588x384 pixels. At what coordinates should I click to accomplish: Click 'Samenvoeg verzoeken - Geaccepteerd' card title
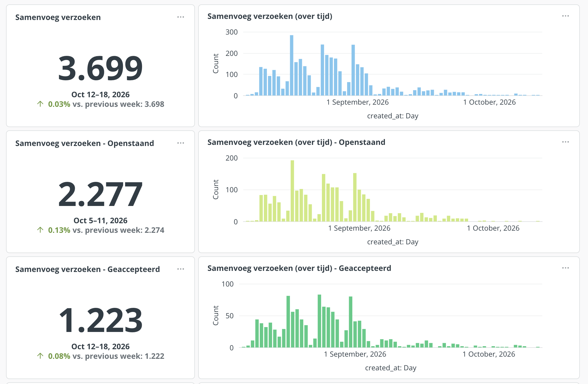click(x=88, y=269)
